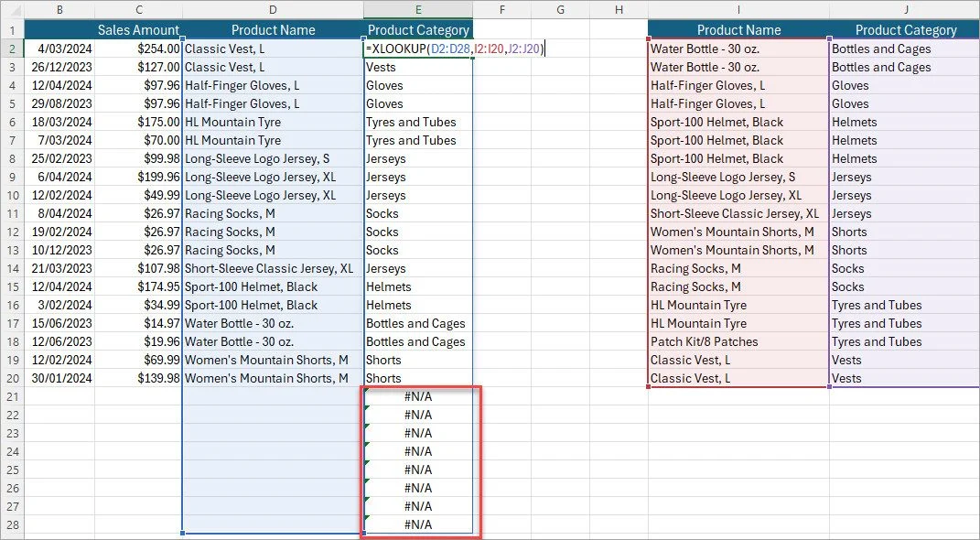Click the #N/A error cell in row 28

pos(418,524)
